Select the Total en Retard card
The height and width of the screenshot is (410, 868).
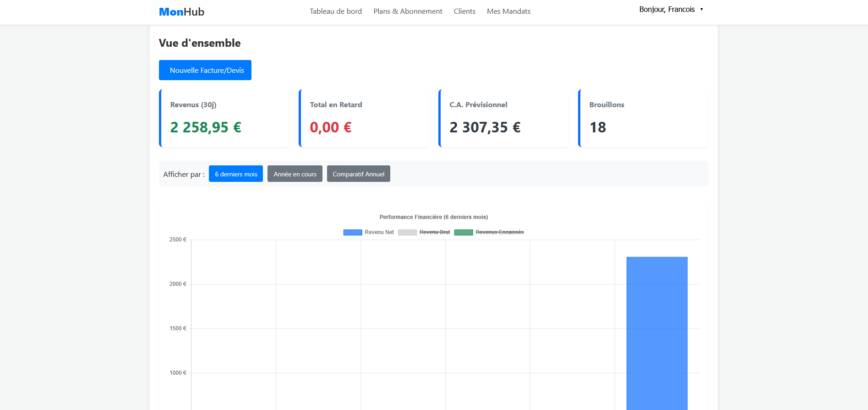[364, 118]
